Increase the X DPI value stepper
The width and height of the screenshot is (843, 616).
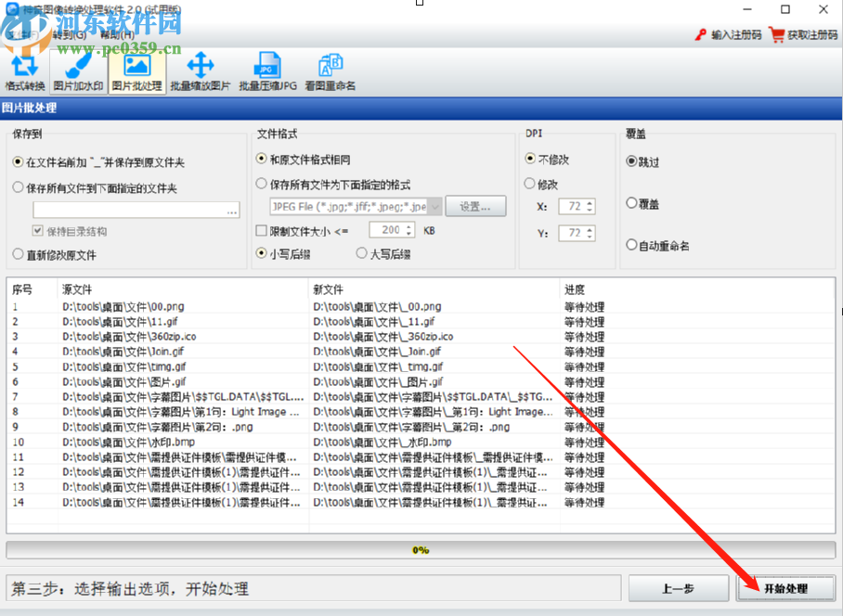tap(589, 203)
